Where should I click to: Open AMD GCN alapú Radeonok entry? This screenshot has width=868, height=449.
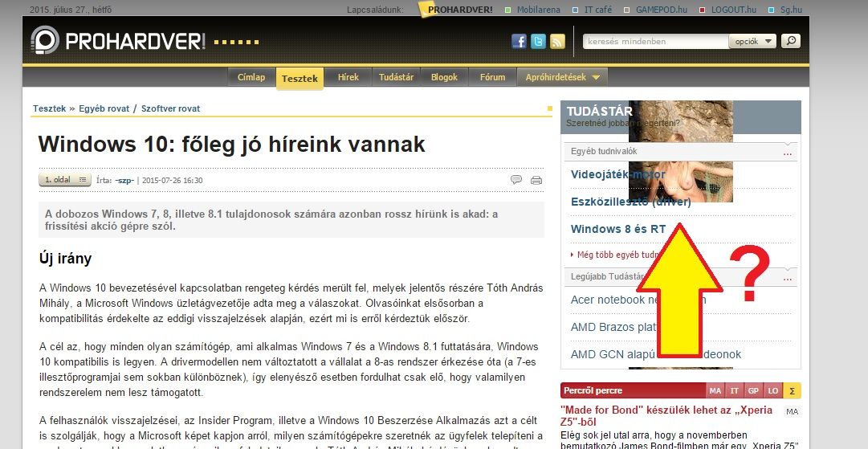tap(655, 353)
